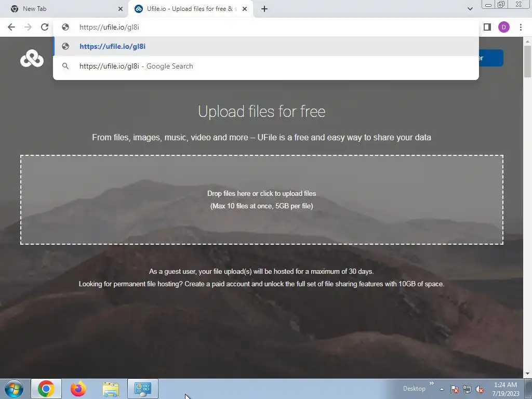
Task: Open File Explorer from the taskbar
Action: (x=111, y=389)
